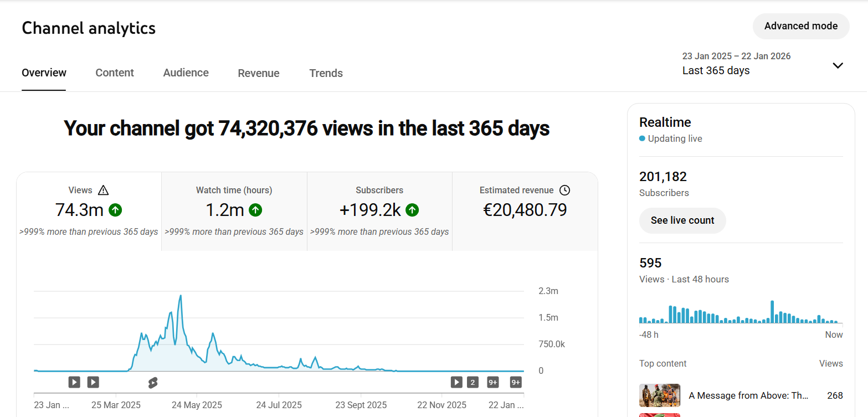Viewport: 868px width, 417px height.
Task: Click the leftmost video publish marker under chart
Action: (74, 382)
